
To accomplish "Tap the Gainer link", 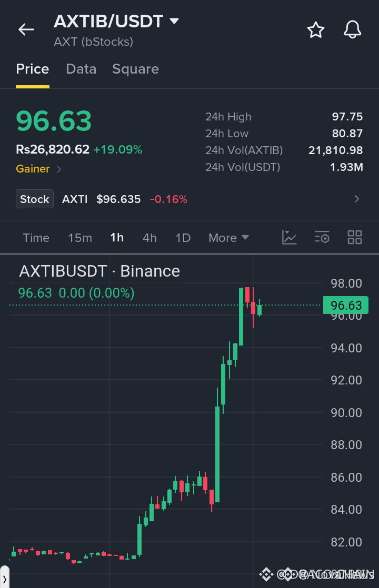I will click(x=33, y=169).
